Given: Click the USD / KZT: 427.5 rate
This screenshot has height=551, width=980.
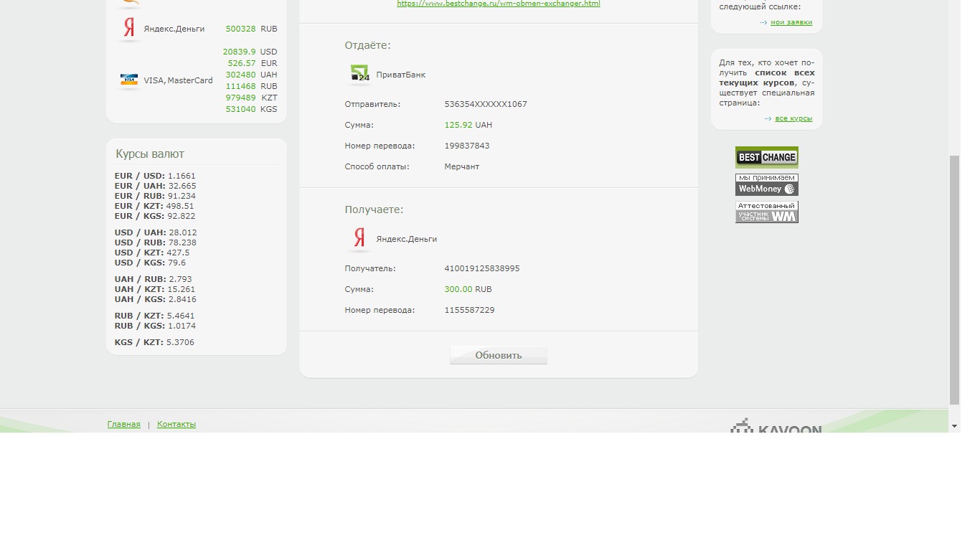Looking at the screenshot, I should pyautogui.click(x=152, y=253).
